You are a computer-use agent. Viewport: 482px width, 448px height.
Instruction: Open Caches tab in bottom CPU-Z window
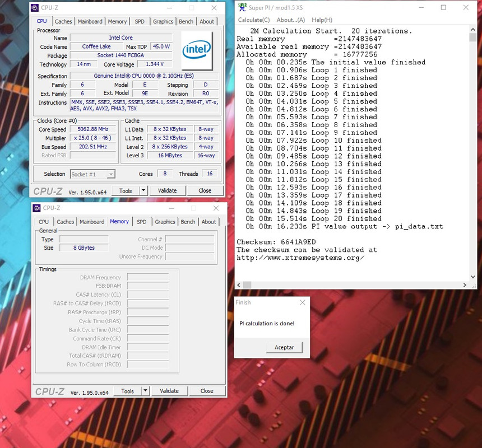coord(65,222)
